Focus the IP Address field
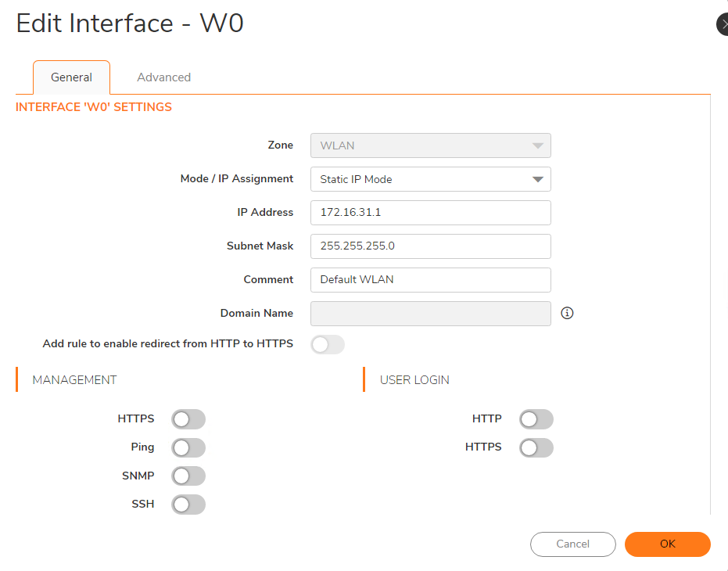Image resolution: width=728 pixels, height=571 pixels. click(431, 213)
